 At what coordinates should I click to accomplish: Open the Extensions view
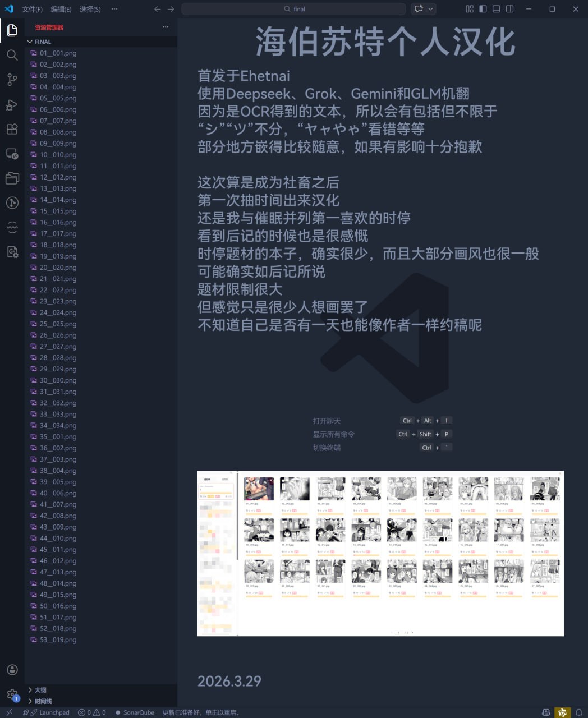12,129
